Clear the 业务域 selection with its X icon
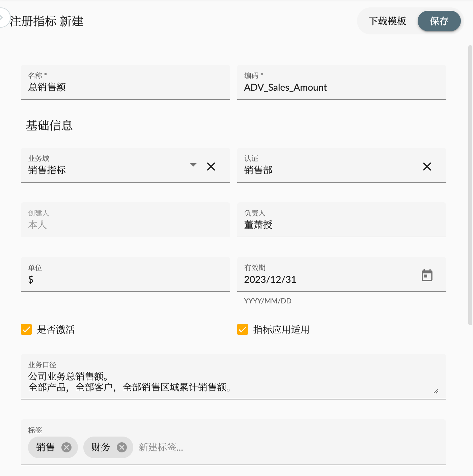Viewport: 473px width, 476px height. [x=211, y=166]
